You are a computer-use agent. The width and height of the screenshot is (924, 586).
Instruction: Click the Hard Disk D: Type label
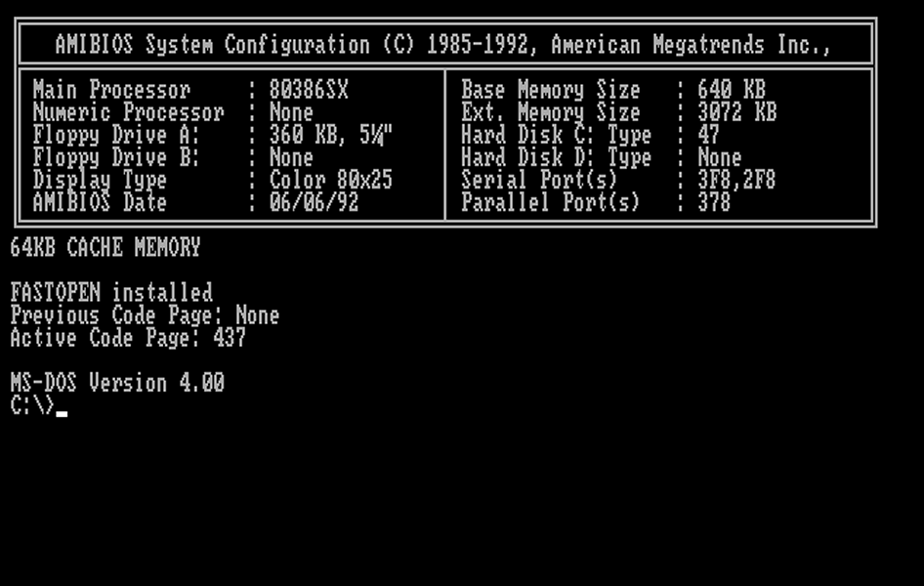coord(556,158)
